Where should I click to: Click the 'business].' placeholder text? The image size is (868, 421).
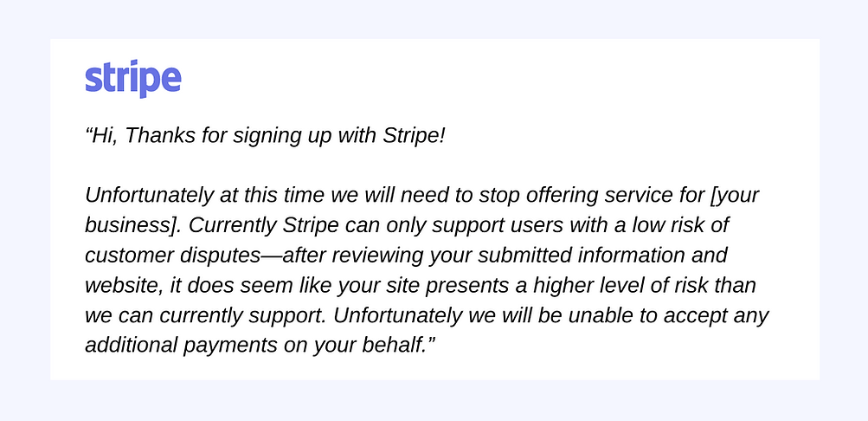coord(133,225)
